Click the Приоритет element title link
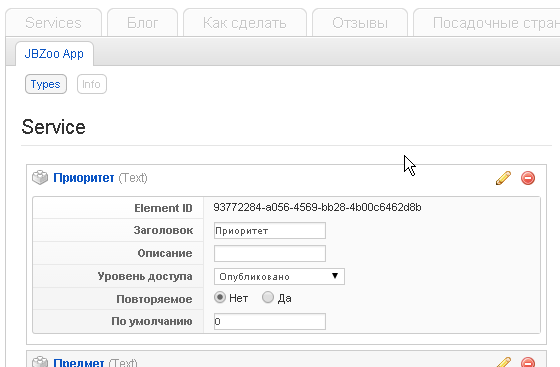 point(84,178)
